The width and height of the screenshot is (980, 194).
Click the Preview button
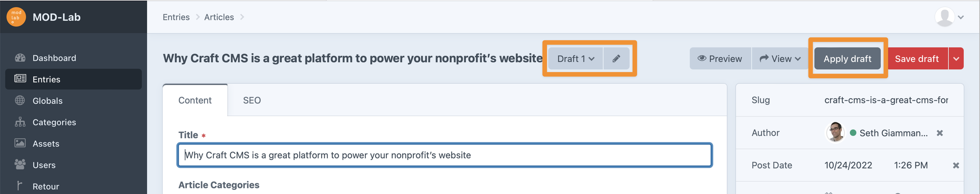click(720, 59)
